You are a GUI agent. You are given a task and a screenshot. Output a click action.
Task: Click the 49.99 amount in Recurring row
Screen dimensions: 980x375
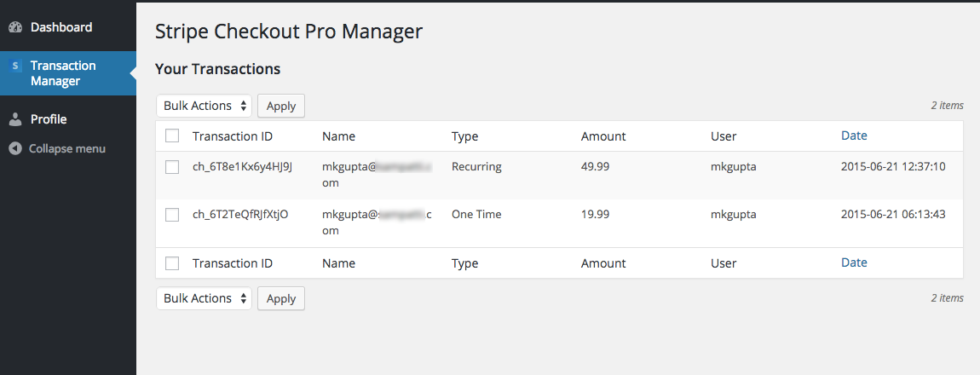pos(595,167)
